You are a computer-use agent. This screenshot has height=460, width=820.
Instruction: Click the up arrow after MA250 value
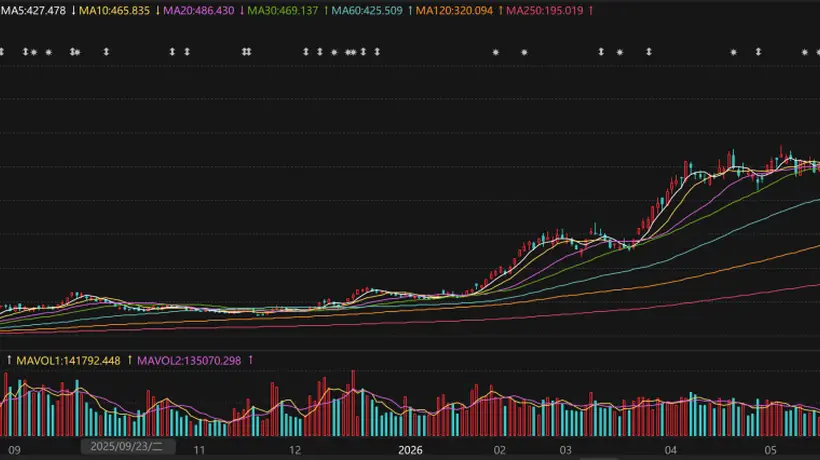(591, 10)
